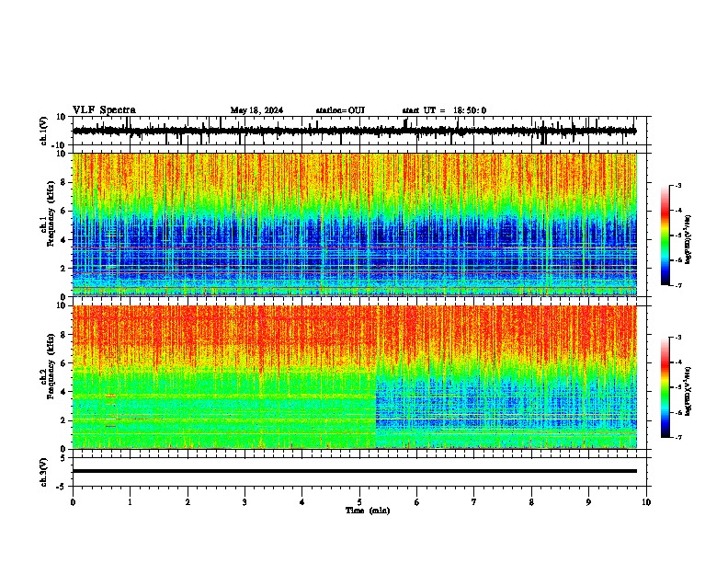Click time axis tick label "5"
728x563 pixels.
pos(359,502)
